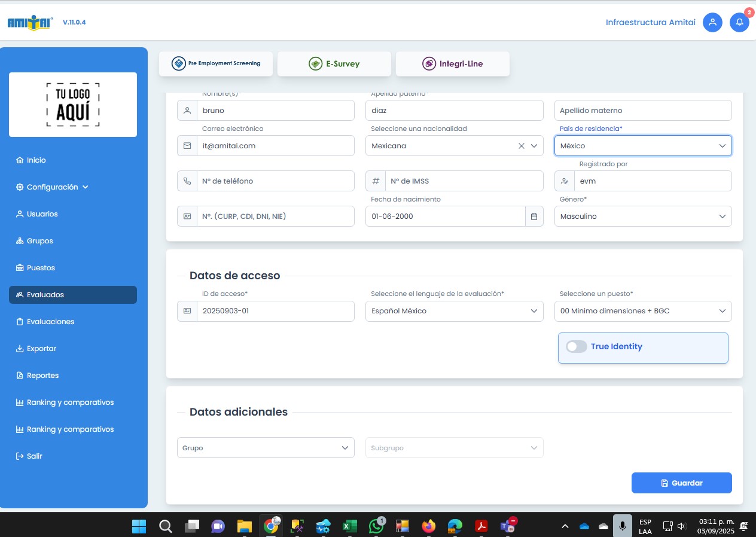Viewport: 756px width, 537px height.
Task: Switch to the E-Survey tab
Action: pos(334,64)
